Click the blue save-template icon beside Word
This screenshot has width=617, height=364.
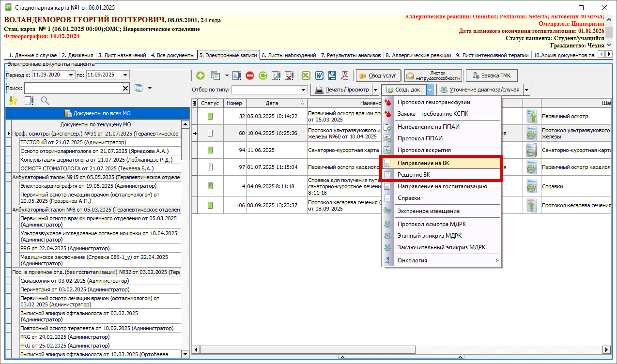tap(332, 76)
